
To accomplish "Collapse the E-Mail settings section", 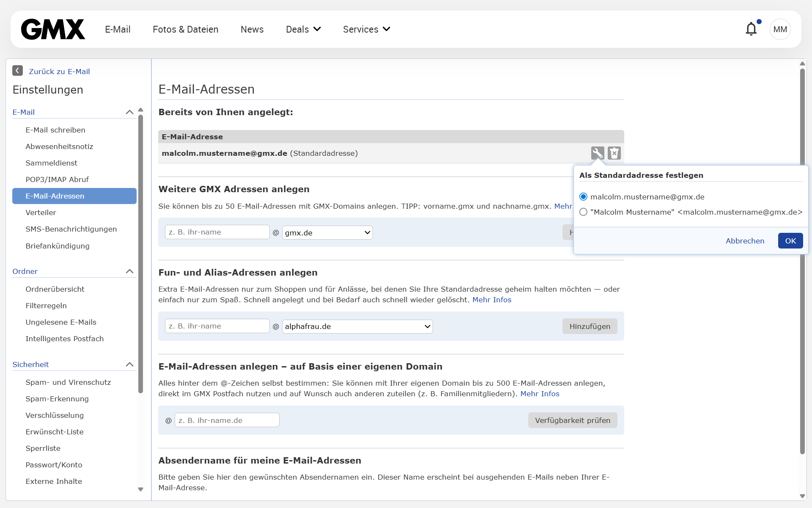I will (129, 112).
